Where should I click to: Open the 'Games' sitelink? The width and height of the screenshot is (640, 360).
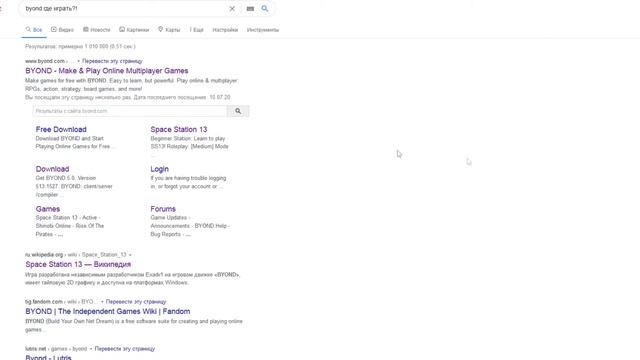(48, 209)
